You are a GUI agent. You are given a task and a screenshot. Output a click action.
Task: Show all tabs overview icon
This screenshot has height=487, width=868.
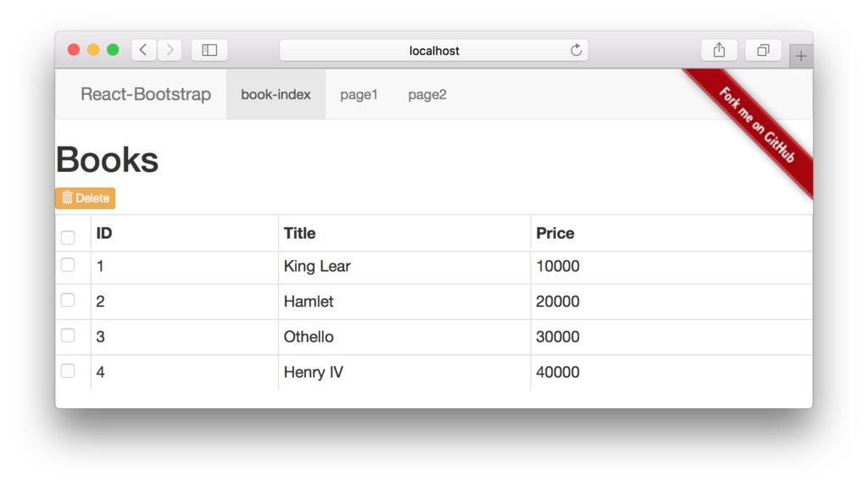pyautogui.click(x=763, y=51)
